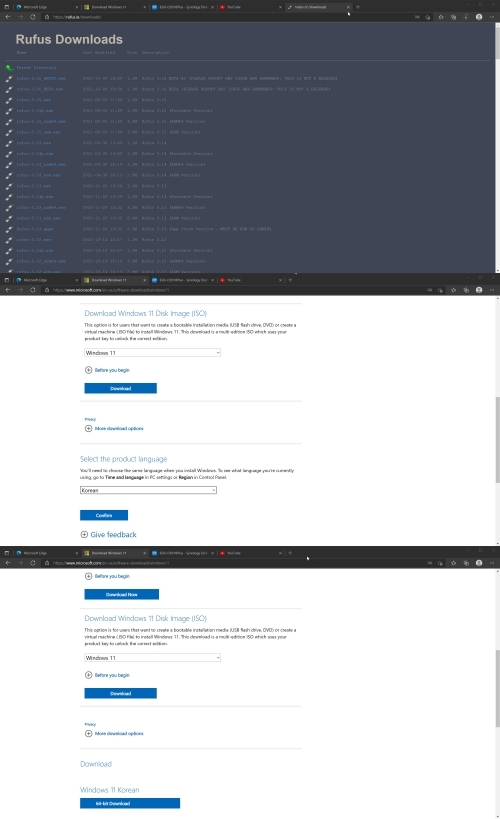Open Windows 11 edition dropdown in middle window

coord(152,353)
